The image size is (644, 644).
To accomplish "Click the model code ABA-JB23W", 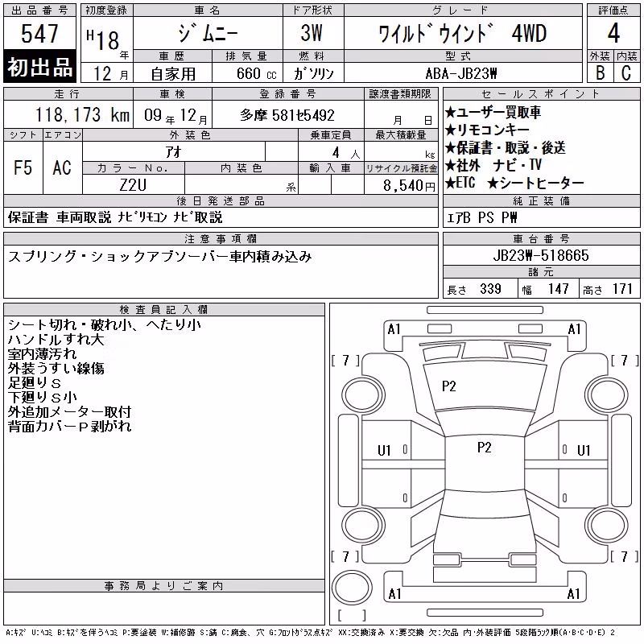I will [461, 73].
